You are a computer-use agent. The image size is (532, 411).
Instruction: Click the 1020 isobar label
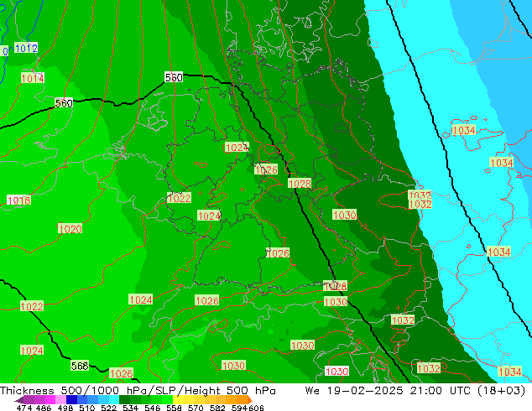click(x=70, y=228)
